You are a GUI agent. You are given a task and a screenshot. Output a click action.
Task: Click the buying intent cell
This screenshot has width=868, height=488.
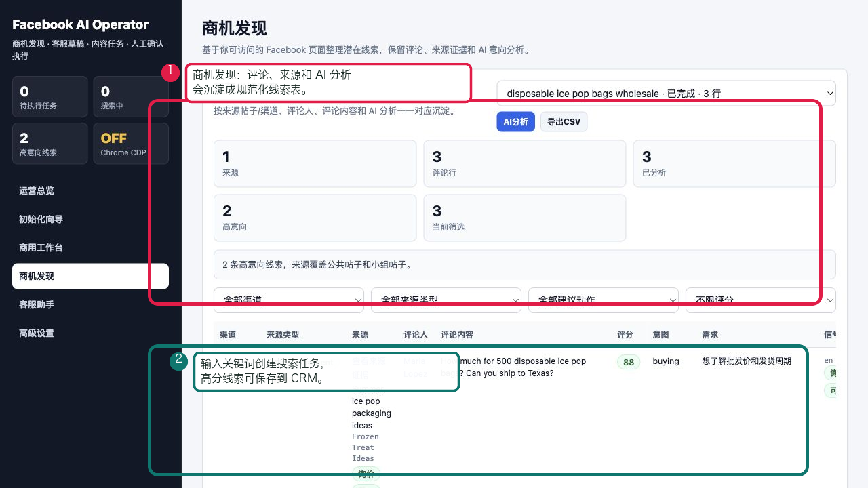(666, 361)
